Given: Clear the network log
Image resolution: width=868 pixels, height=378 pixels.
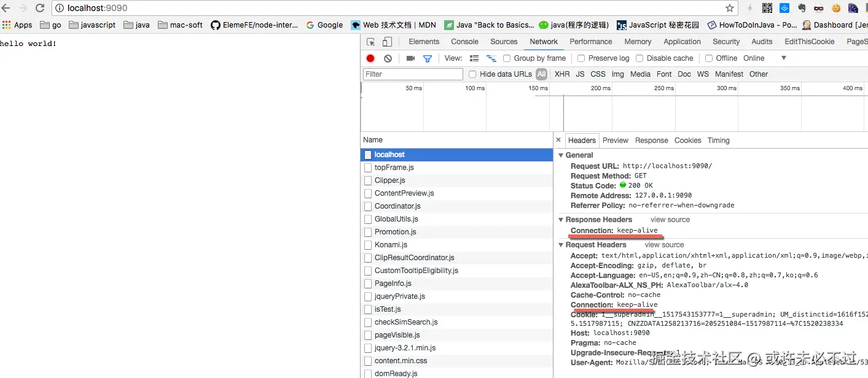Looking at the screenshot, I should pos(388,58).
